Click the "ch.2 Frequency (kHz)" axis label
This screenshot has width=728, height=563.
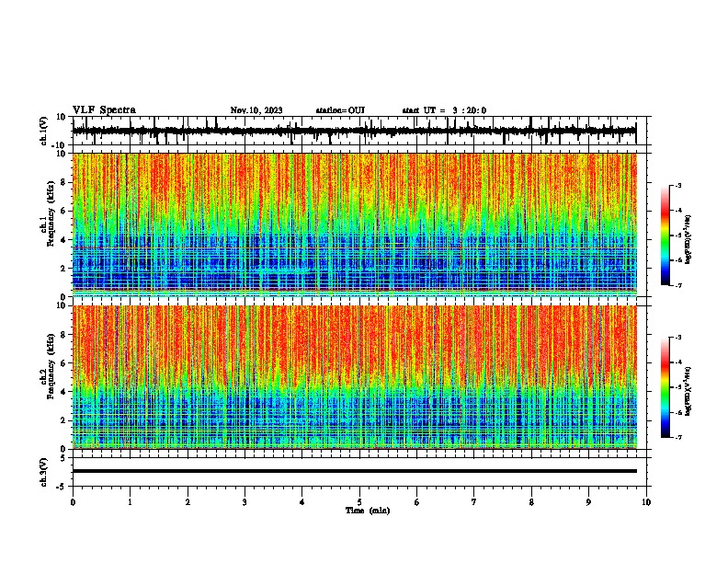point(48,366)
